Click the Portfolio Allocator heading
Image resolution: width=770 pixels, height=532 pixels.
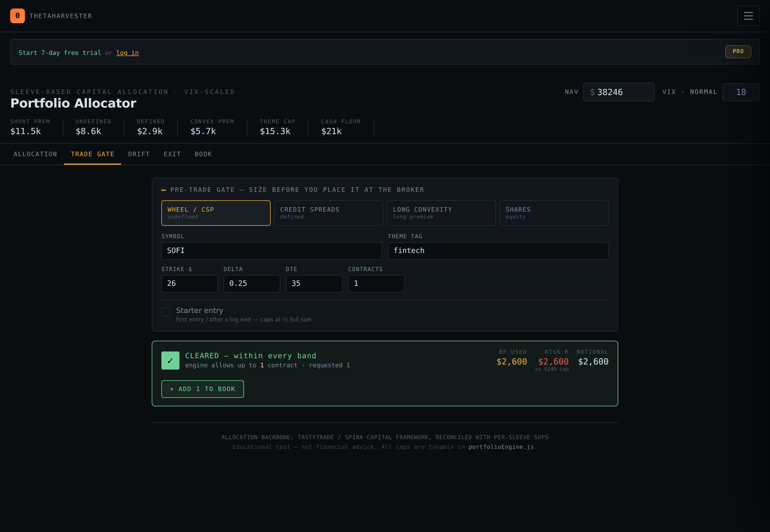73,103
